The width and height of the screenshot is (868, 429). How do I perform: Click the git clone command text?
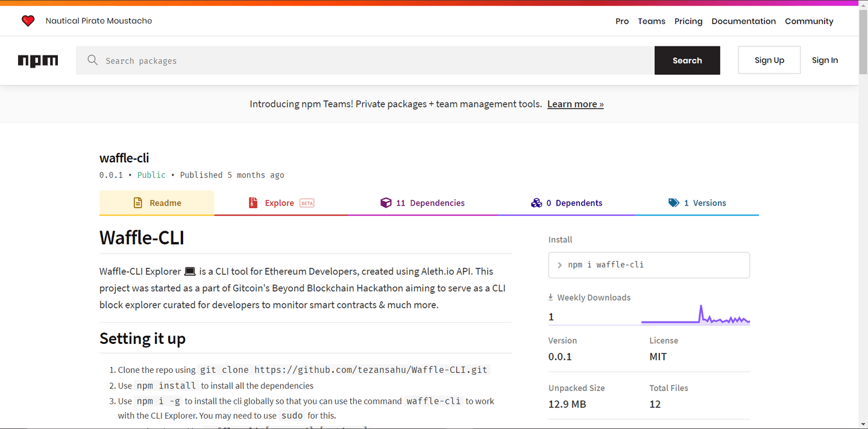[x=344, y=370]
